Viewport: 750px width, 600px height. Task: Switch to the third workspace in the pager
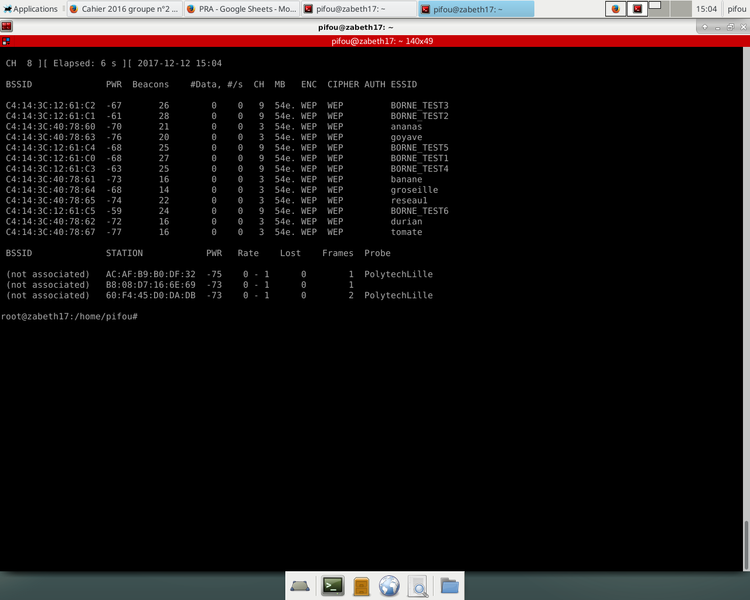659,9
